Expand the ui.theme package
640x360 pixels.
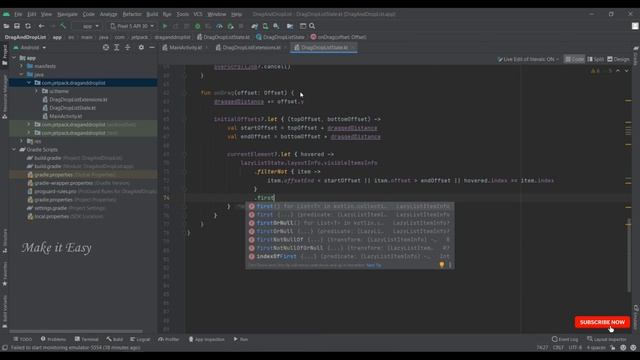37,91
